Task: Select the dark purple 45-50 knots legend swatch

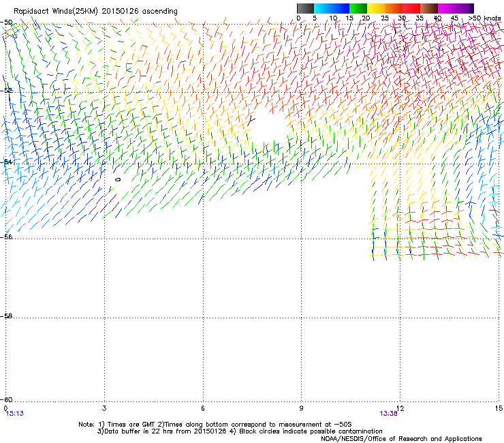Action: 464,8
